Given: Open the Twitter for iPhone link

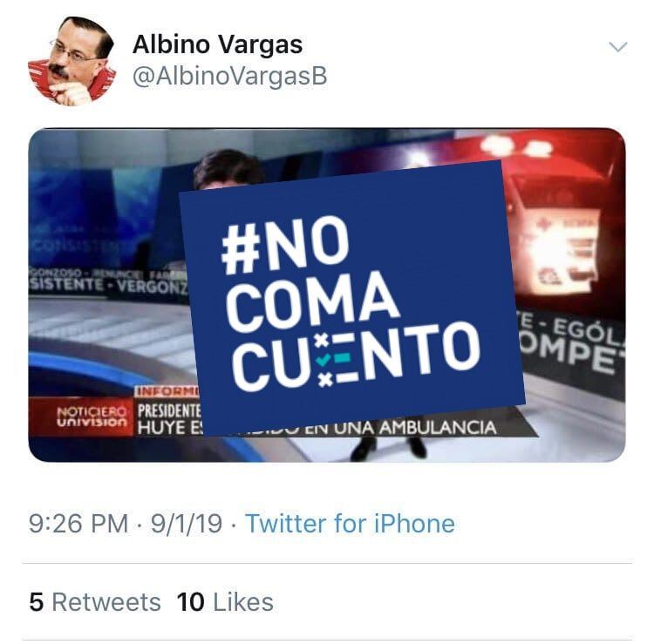Looking at the screenshot, I should pos(350,524).
